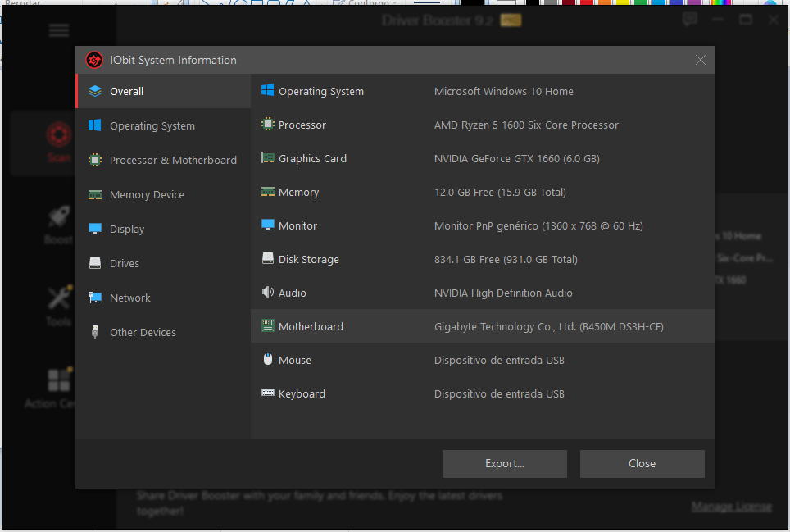Click the Boost rocket icon in Driver Booster
This screenshot has width=790, height=532.
tap(59, 217)
